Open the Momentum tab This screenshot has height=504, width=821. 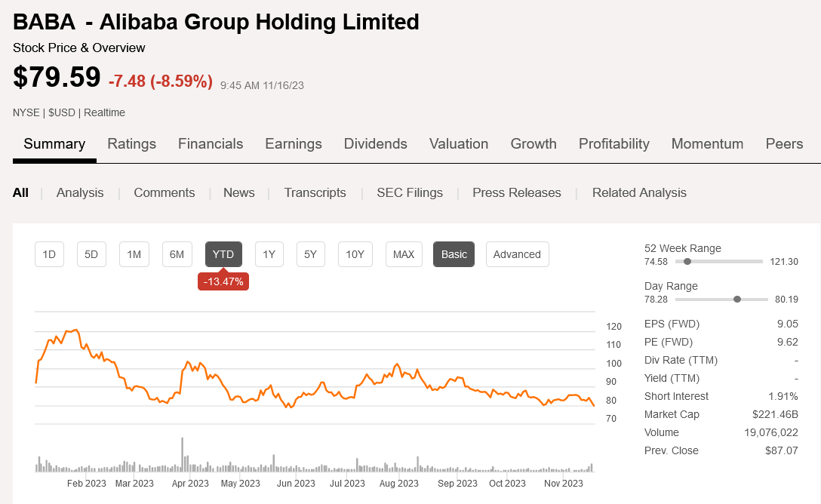707,144
